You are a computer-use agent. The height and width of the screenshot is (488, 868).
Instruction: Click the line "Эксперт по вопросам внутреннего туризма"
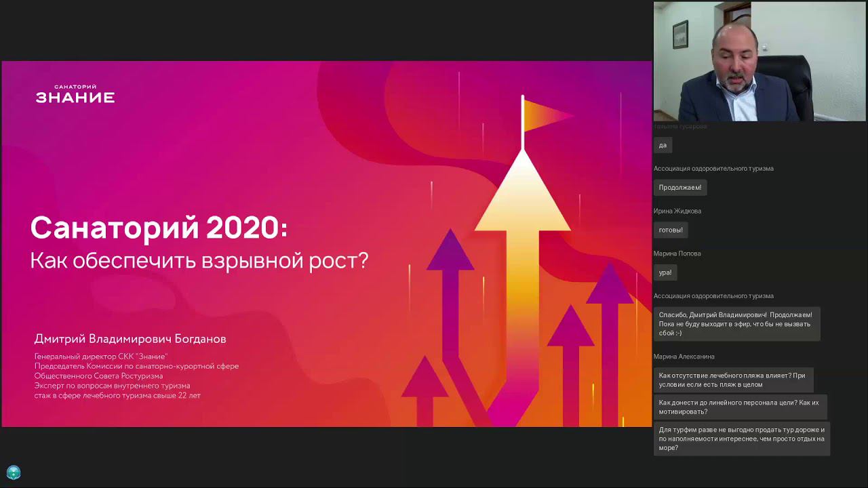112,386
